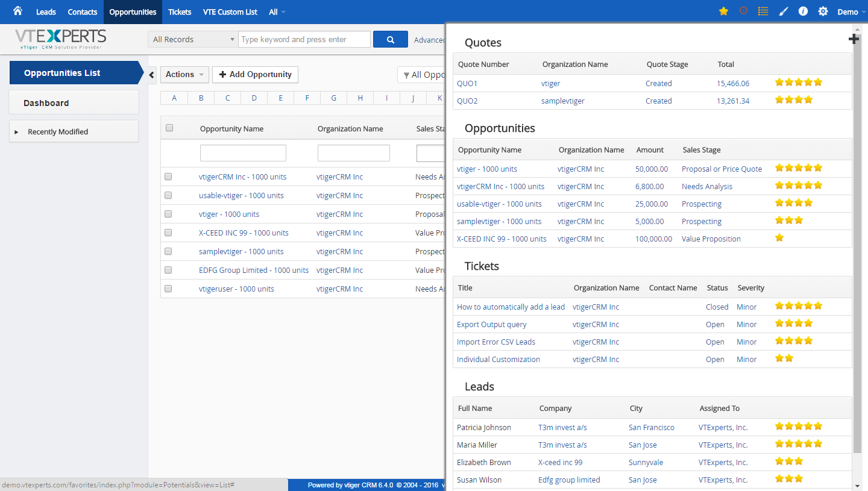The image size is (868, 491).
Task: Check the EDFG Group Limited row
Action: [x=168, y=270]
